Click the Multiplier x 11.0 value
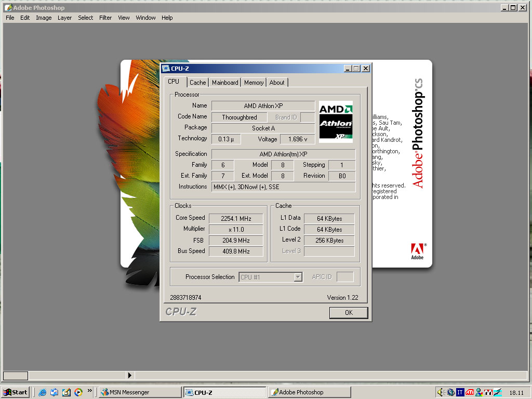The height and width of the screenshot is (399, 532). coord(236,229)
